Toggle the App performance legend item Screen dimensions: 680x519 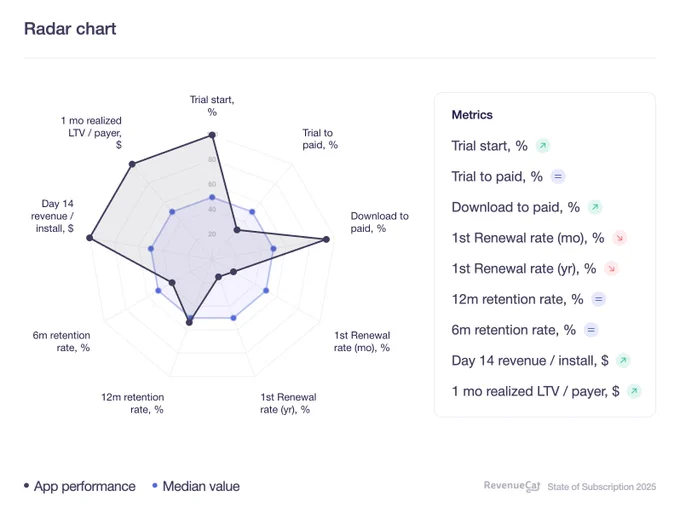tap(80, 486)
